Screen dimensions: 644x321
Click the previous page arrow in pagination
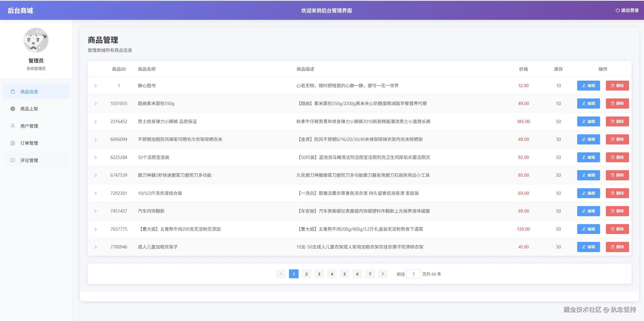[x=281, y=274]
